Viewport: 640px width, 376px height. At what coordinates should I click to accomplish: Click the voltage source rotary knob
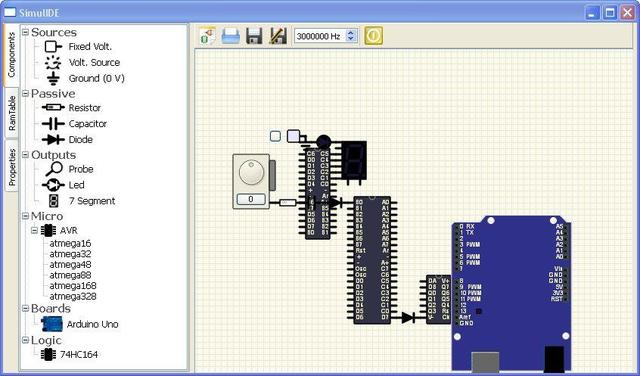point(251,172)
